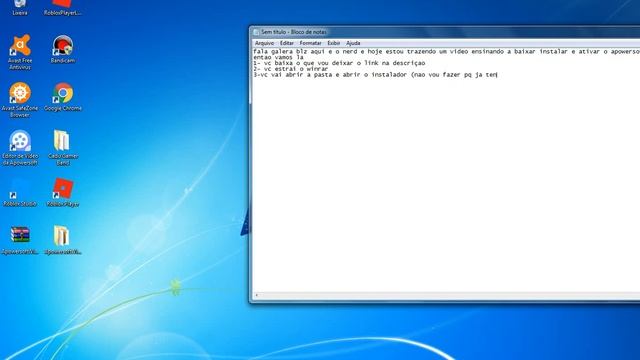640x360 pixels.
Task: Select the RobloxPlayerL... desktop icon
Action: pos(62,7)
